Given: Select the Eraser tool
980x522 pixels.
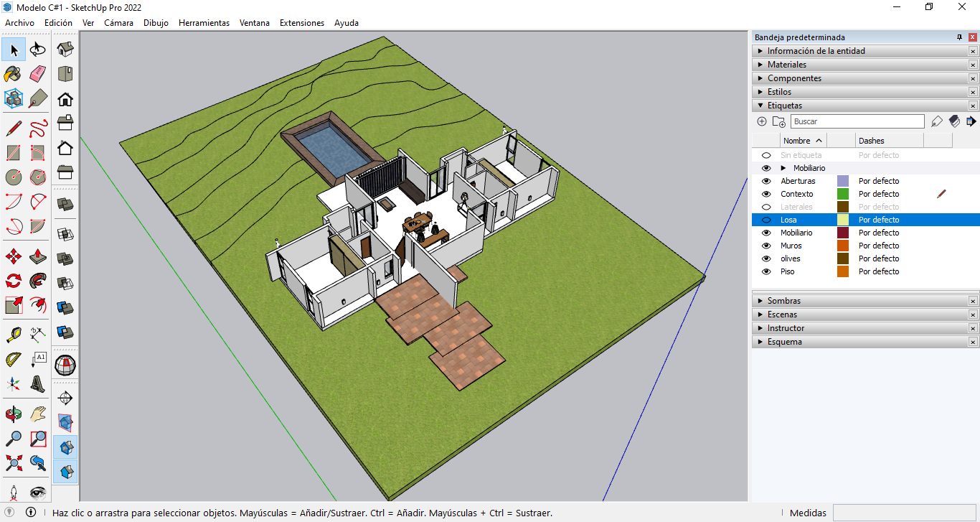Looking at the screenshot, I should coord(38,74).
